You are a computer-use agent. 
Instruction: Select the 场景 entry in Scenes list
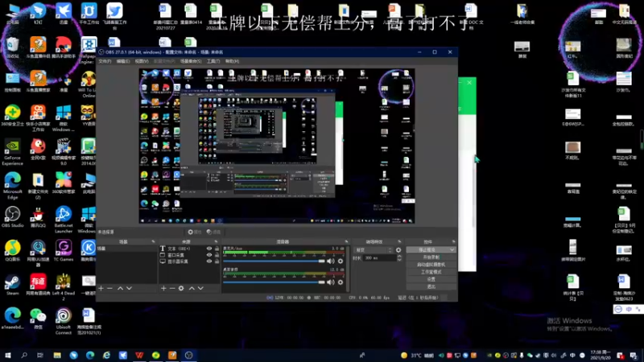pos(127,249)
